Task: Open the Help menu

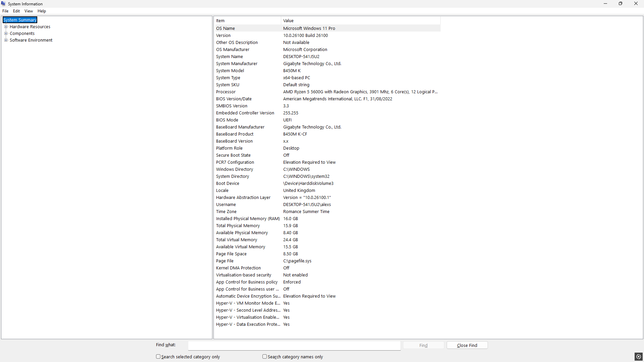Action: coord(42,11)
